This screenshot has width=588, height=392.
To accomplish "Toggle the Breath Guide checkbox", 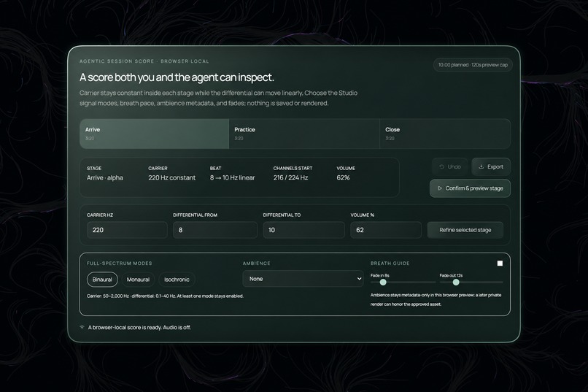I will coord(500,264).
